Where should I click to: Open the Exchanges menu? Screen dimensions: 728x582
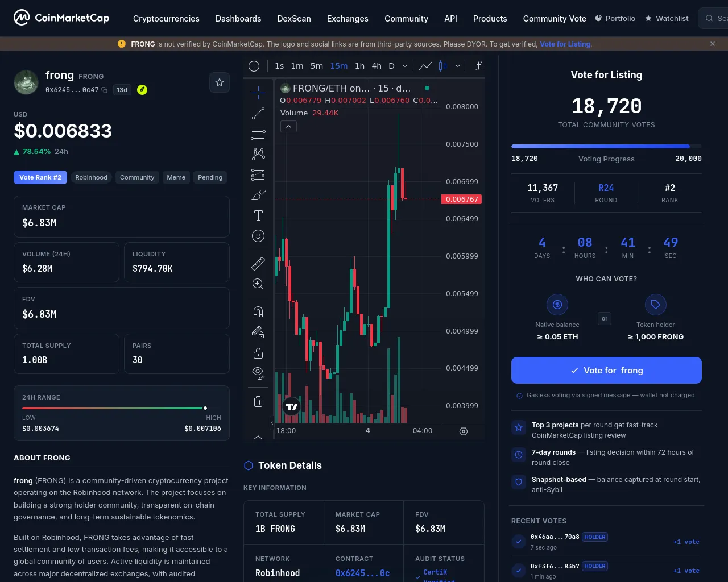pyautogui.click(x=348, y=18)
